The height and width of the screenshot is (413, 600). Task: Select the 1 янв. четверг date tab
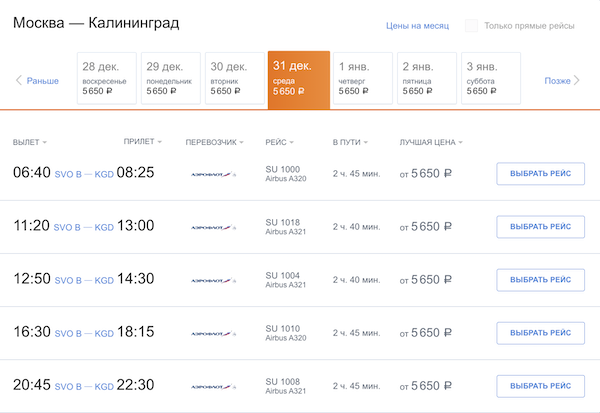point(363,78)
